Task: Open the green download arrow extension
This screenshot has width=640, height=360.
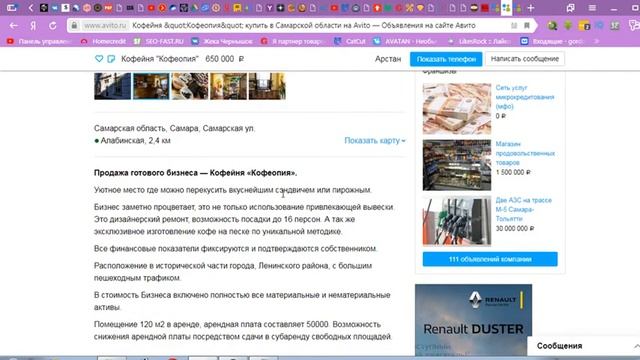Action: 568,25
